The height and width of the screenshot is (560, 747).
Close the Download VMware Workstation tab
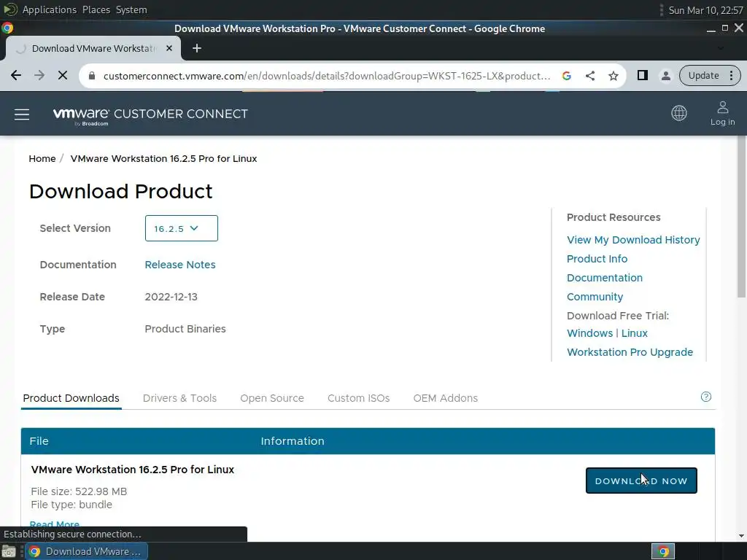click(169, 48)
